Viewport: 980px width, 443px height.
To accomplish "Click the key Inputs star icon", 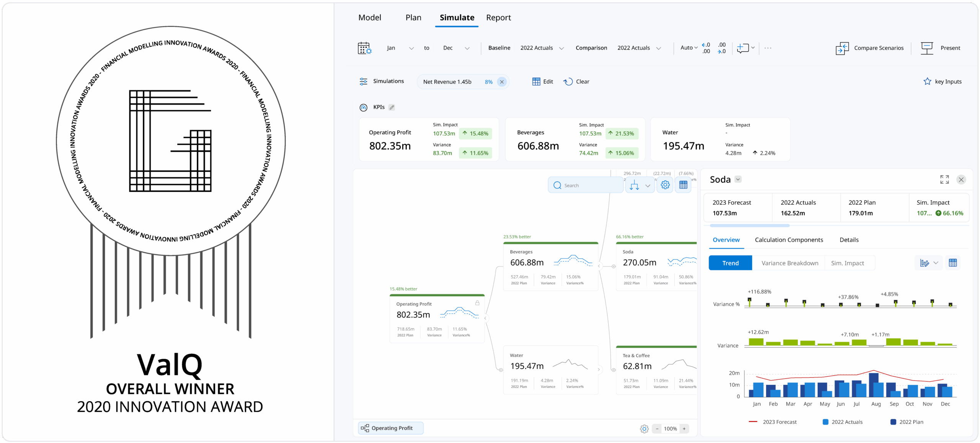I will pos(927,81).
